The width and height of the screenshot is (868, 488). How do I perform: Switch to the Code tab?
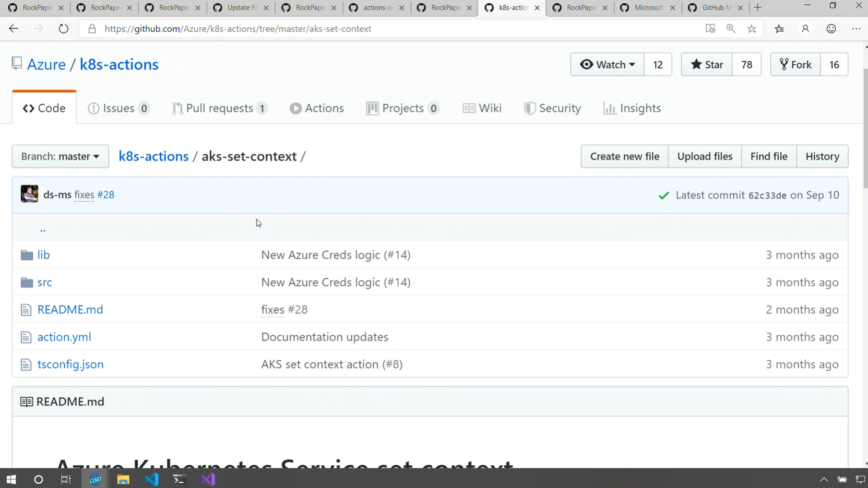pos(44,108)
